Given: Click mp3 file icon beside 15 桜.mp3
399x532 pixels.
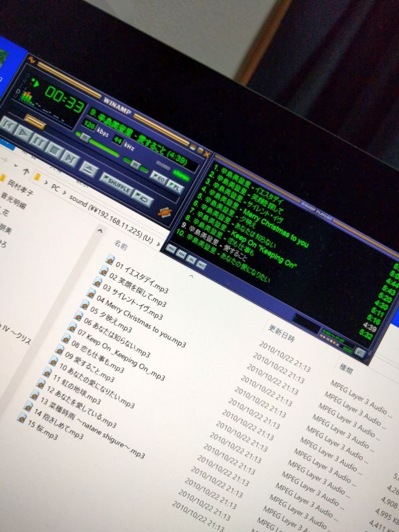Looking at the screenshot, I should tap(21, 418).
